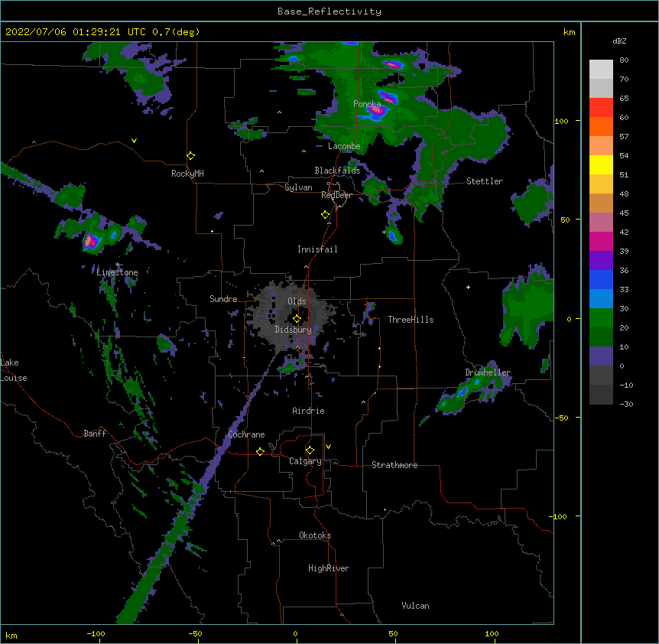659x644 pixels.
Task: Click the -30 value on the dBZ scale
Action: [x=626, y=405]
